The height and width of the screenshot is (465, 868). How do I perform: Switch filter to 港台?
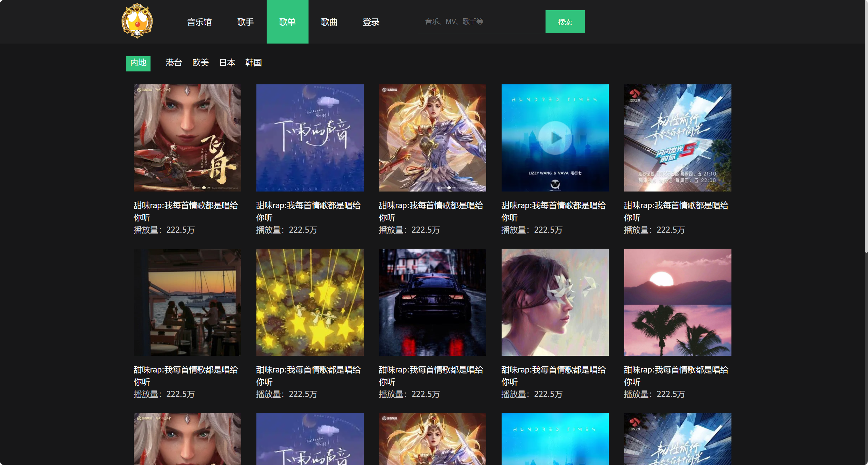coord(174,63)
